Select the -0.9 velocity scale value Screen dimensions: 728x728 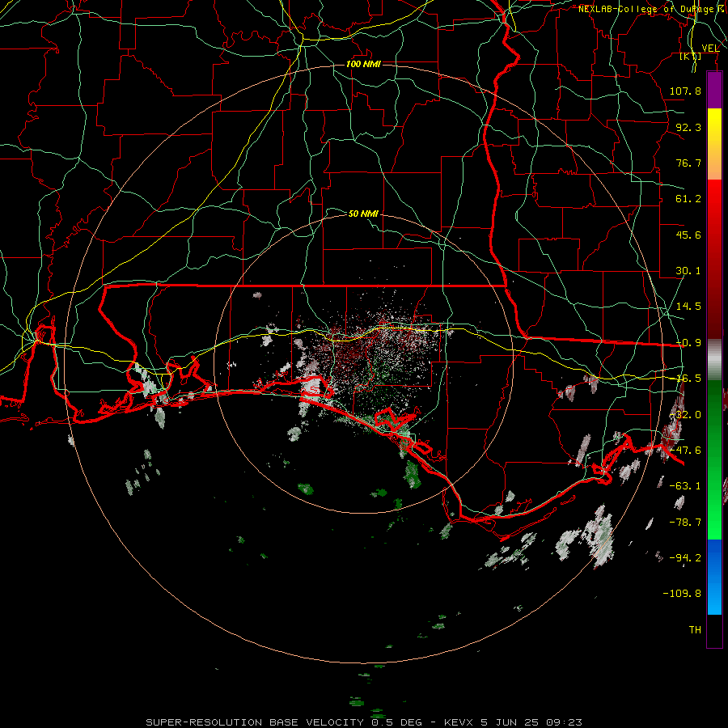pos(688,343)
